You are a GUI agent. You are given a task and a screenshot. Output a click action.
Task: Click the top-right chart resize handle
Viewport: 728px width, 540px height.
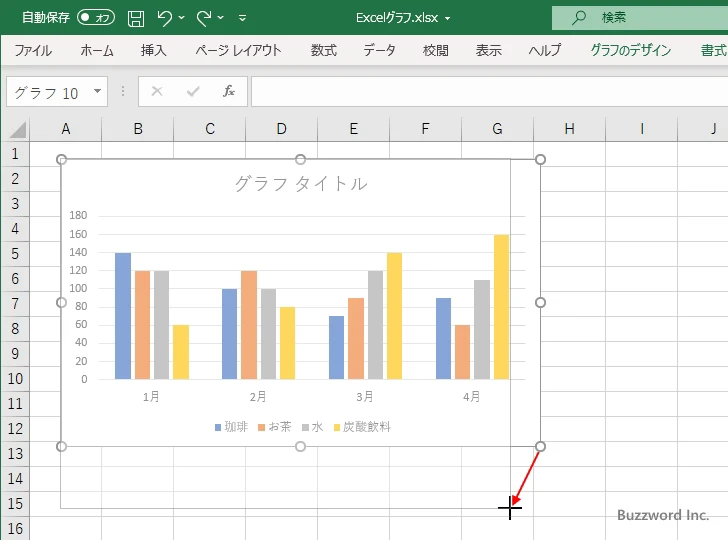point(540,160)
